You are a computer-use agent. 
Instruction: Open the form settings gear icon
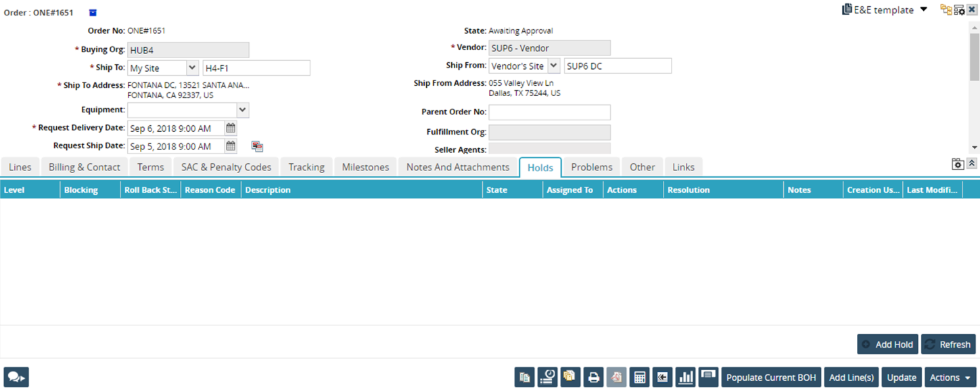[x=959, y=9]
